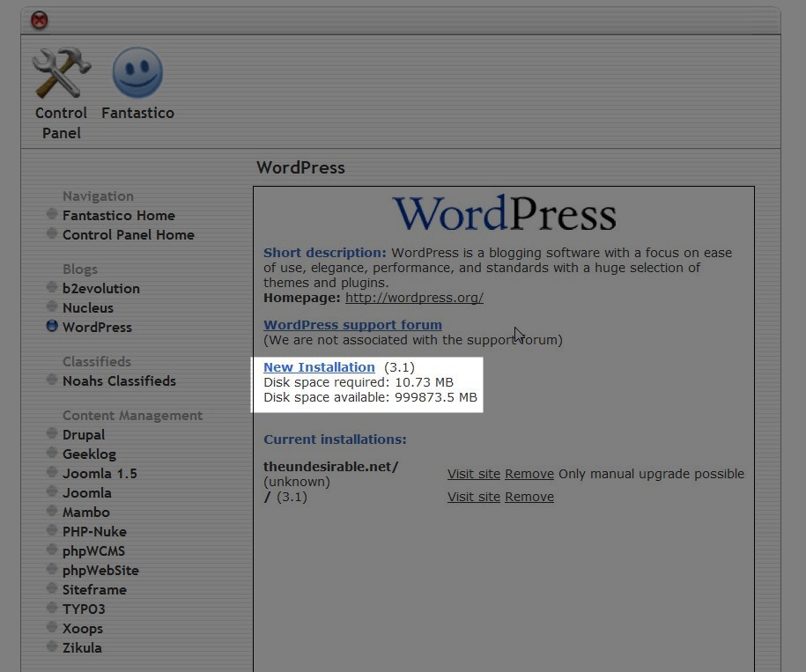Click bullet icon beside Noahs Classifieds
The image size is (806, 672).
pos(52,380)
